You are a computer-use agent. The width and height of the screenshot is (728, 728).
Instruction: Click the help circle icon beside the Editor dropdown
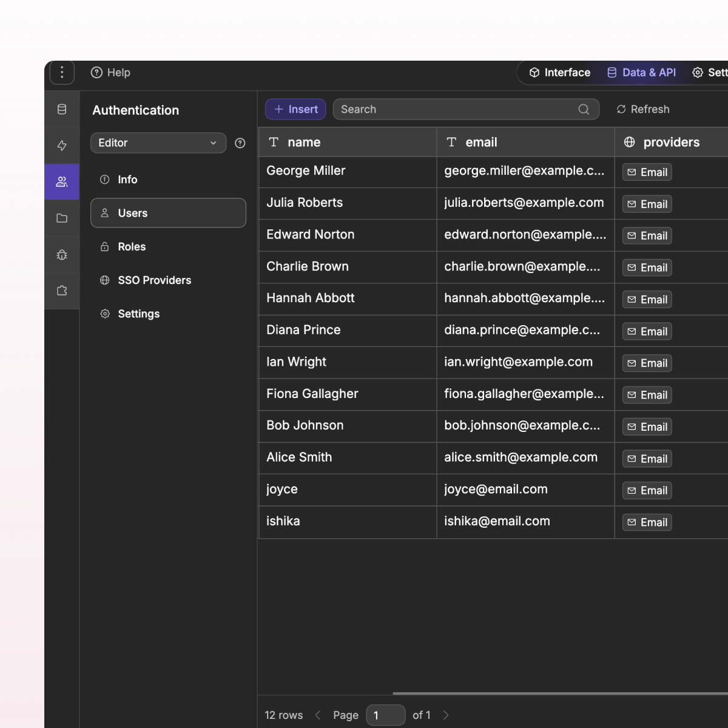[240, 143]
